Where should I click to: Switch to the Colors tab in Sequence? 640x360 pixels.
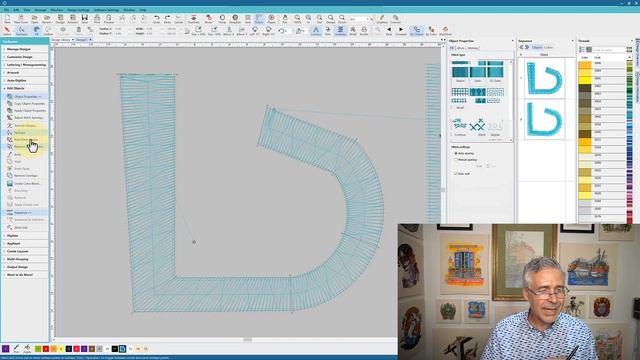coord(549,47)
